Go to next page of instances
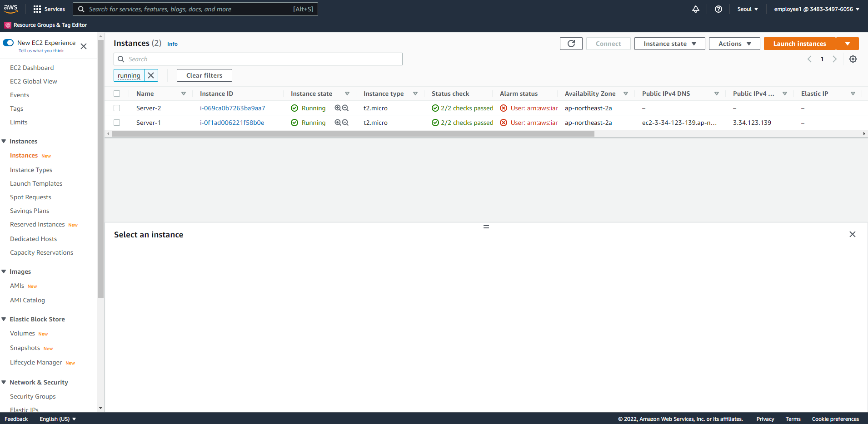This screenshot has width=868, height=424. pos(834,59)
